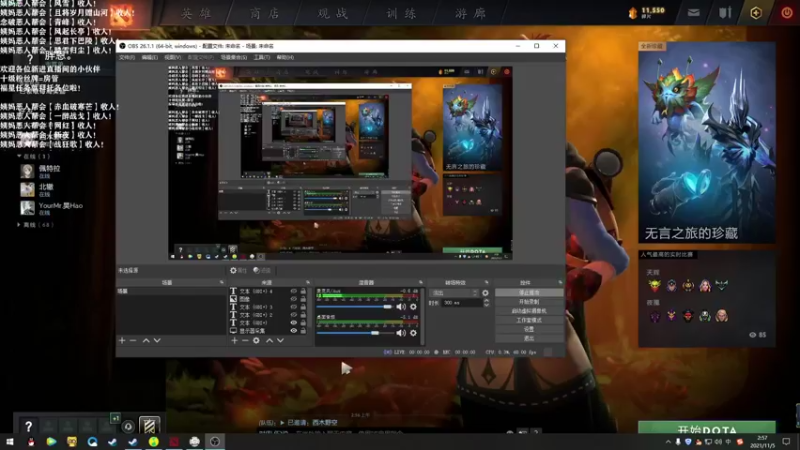Open the 帮助(H) menu in OBS
The width and height of the screenshot is (800, 450).
(x=285, y=58)
